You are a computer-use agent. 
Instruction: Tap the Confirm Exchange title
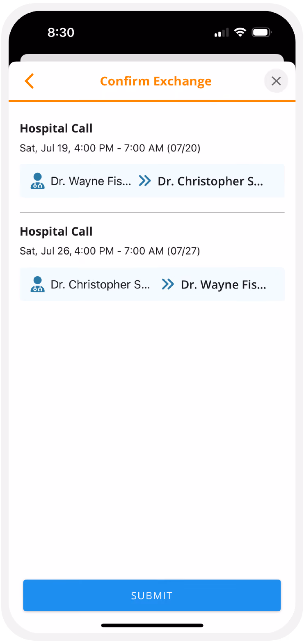tap(156, 81)
